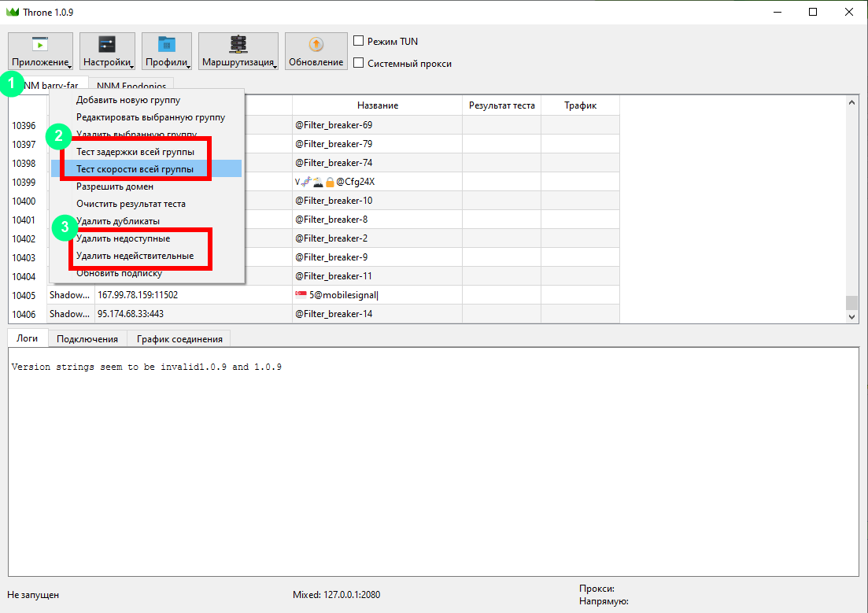Choose Добавить новую группу in context menu
Viewport: 868px width, 613px height.
point(146,100)
